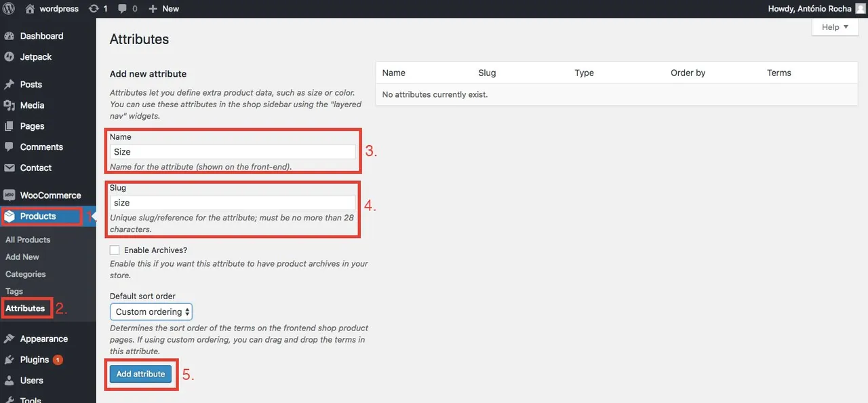
Task: Click the Terms column header
Action: [x=779, y=73]
